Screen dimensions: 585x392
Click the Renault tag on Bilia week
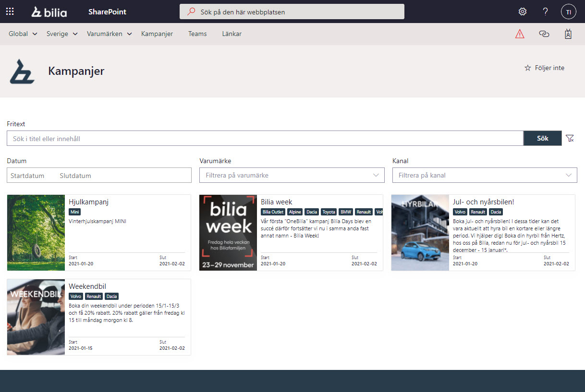coord(364,212)
